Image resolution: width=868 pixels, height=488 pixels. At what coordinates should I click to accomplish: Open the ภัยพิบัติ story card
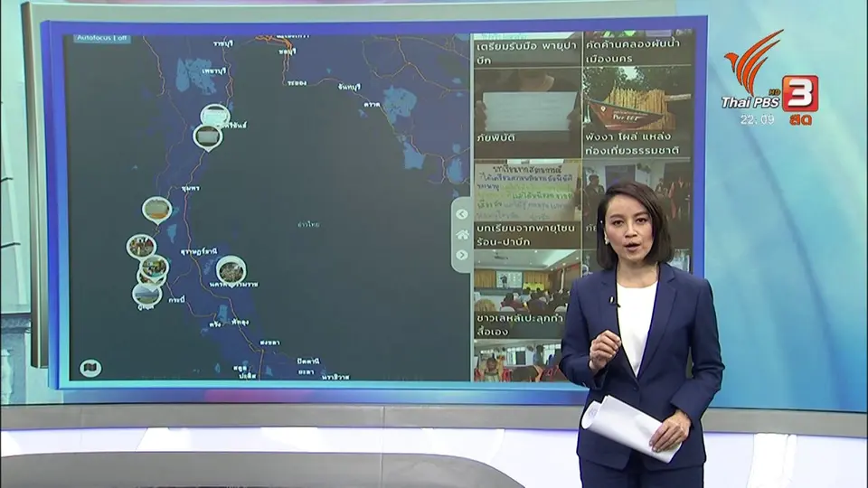[527, 115]
